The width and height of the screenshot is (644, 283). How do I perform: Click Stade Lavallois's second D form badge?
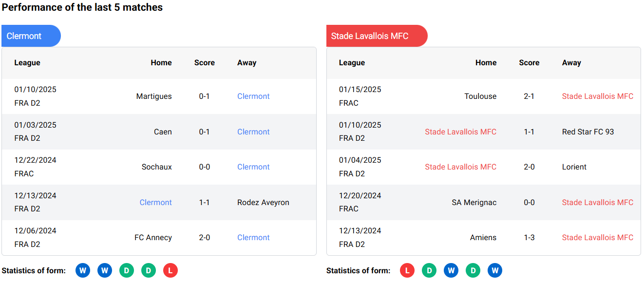pyautogui.click(x=473, y=270)
